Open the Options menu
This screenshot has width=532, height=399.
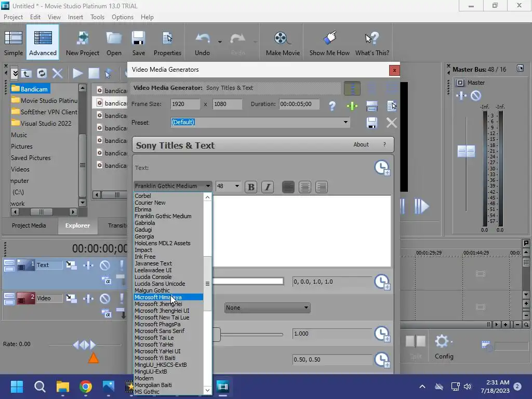pyautogui.click(x=123, y=17)
